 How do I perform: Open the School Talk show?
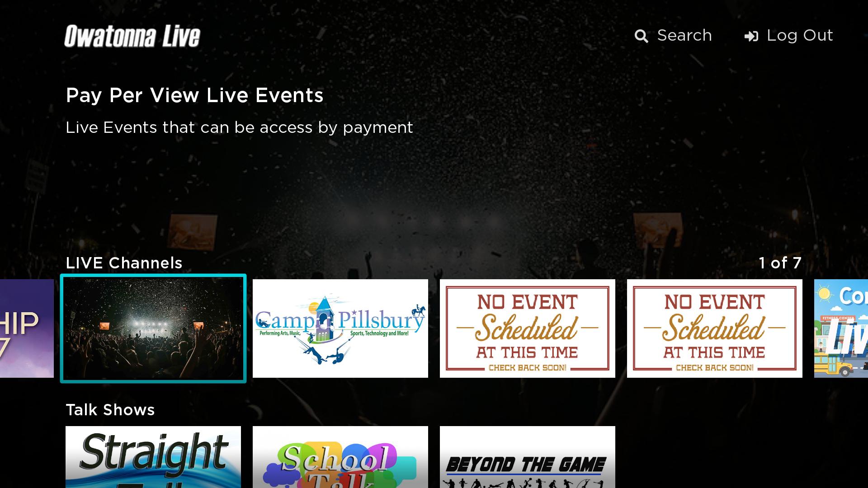coord(340,457)
